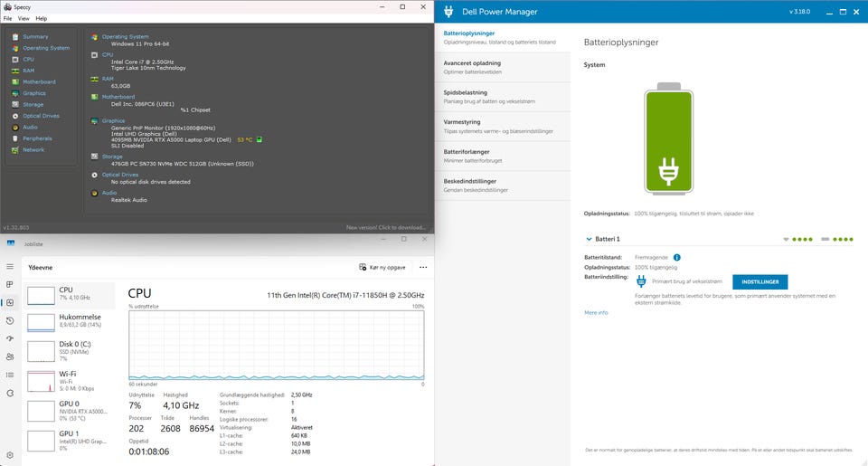This screenshot has width=868, height=466.
Task: Open Users icon in Task Manager
Action: 10,357
